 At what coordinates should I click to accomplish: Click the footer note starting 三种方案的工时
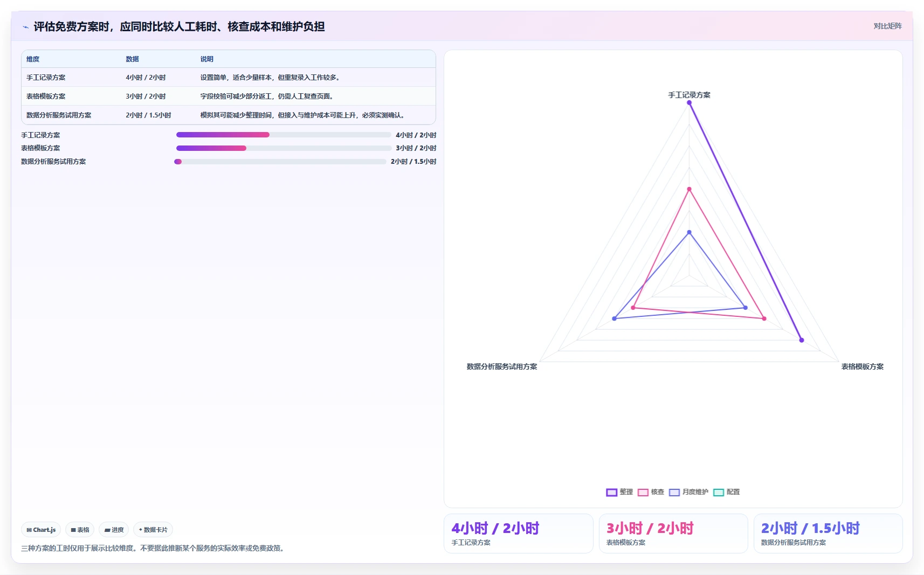[x=154, y=548]
